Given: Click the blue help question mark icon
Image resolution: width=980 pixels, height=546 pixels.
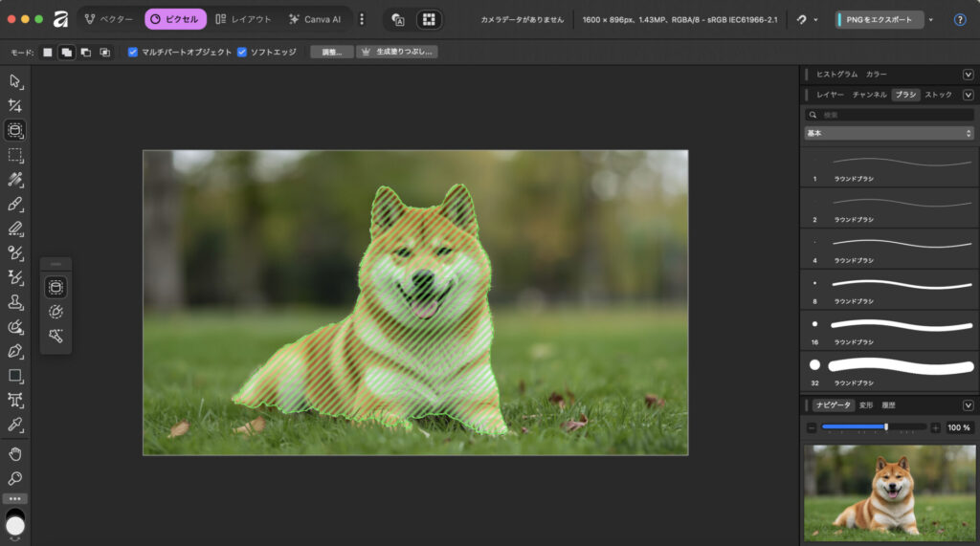Looking at the screenshot, I should (x=960, y=19).
